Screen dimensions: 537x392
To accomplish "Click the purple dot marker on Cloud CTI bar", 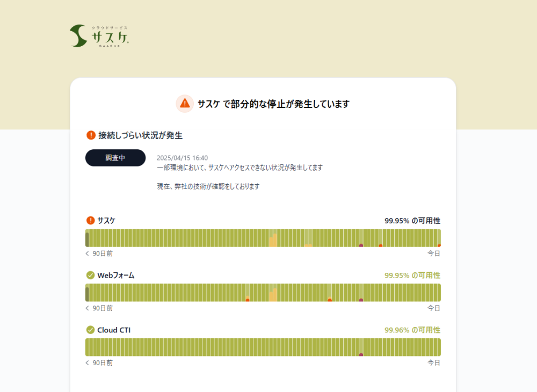I will 361,354.
